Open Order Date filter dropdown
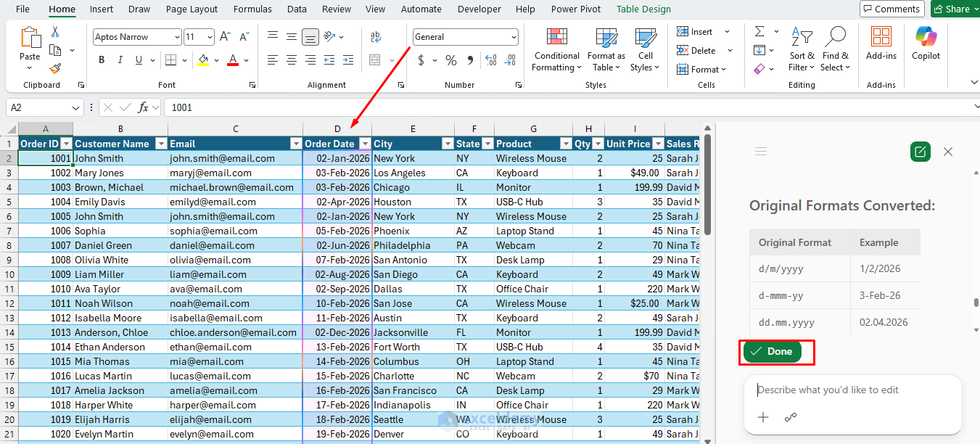The image size is (980, 444). [x=365, y=144]
